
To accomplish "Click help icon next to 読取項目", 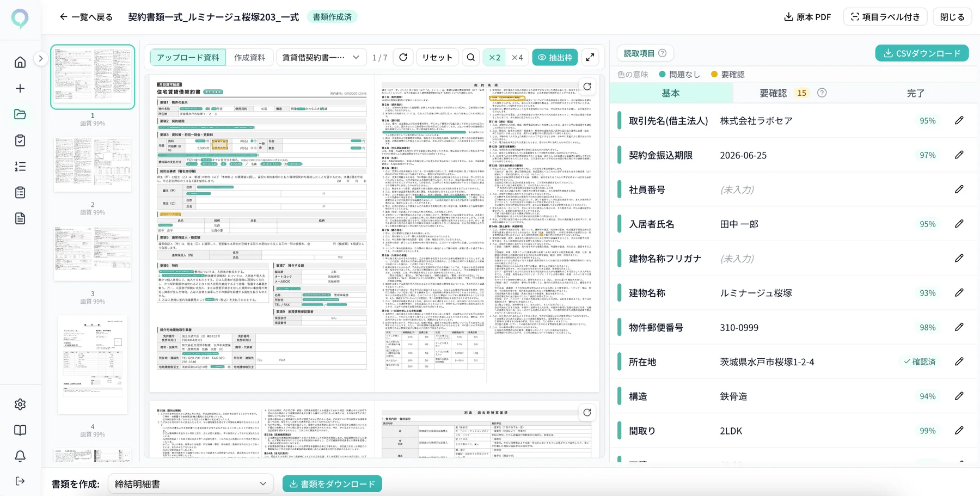I will coord(663,53).
